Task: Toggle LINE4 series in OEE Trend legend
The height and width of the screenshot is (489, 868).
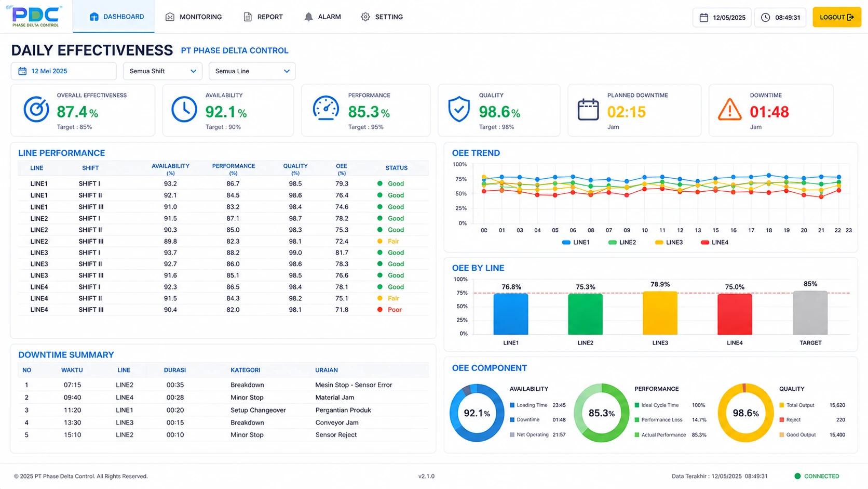Action: click(x=714, y=243)
